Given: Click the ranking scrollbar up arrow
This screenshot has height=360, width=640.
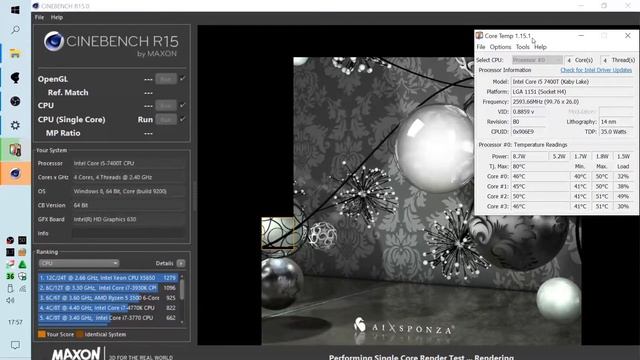Looking at the screenshot, I should tap(182, 276).
